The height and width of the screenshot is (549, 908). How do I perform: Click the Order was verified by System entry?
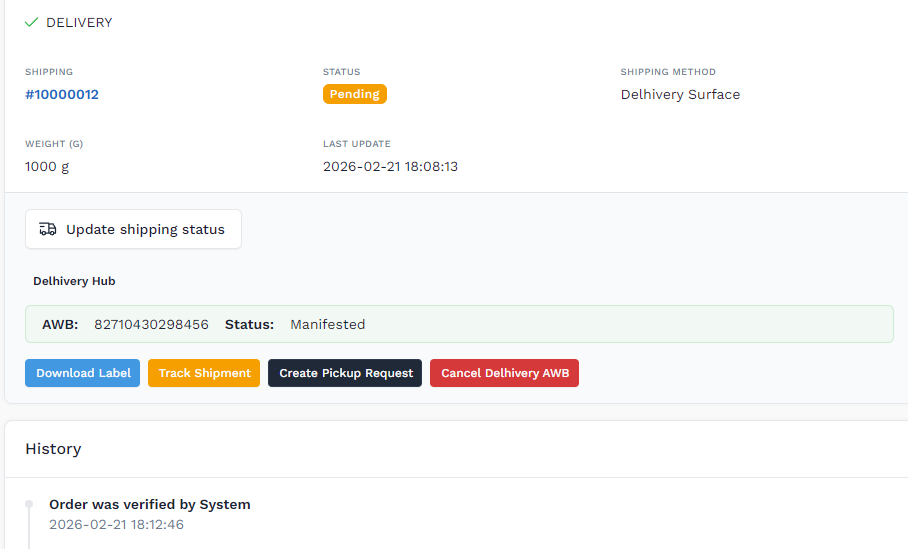(150, 504)
